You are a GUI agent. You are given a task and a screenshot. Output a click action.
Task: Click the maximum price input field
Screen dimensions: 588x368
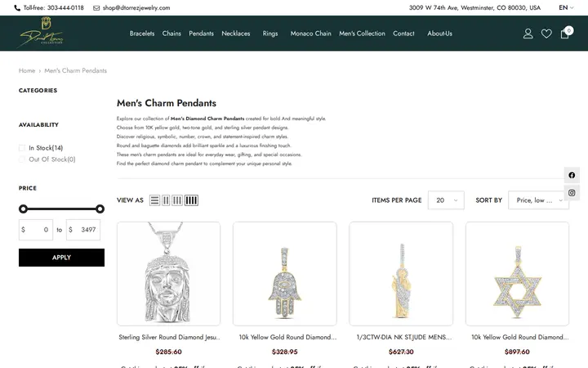click(x=83, y=230)
